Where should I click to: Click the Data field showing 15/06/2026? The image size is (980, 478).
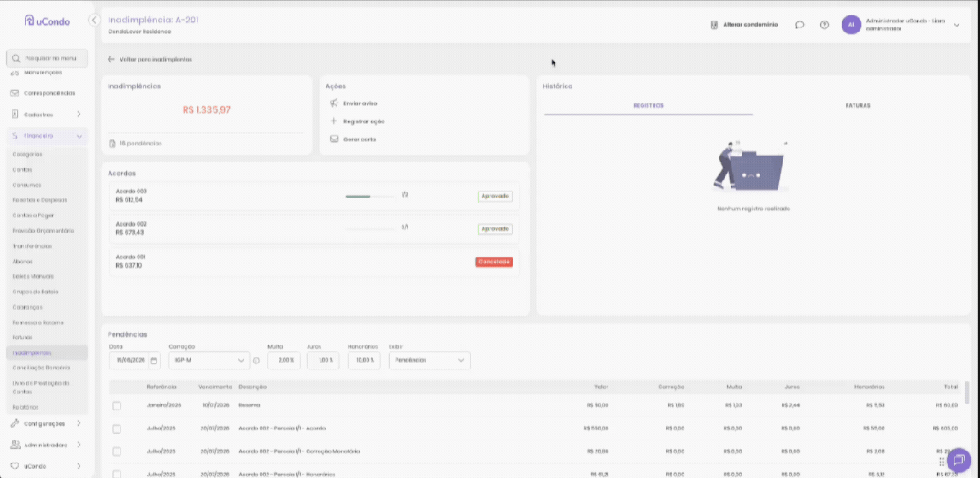[x=135, y=360]
